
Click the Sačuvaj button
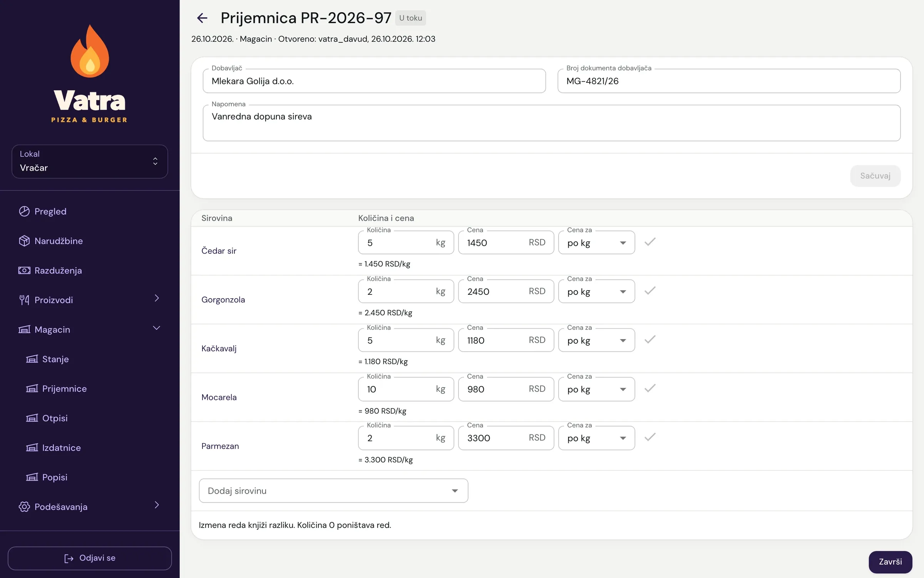(875, 176)
